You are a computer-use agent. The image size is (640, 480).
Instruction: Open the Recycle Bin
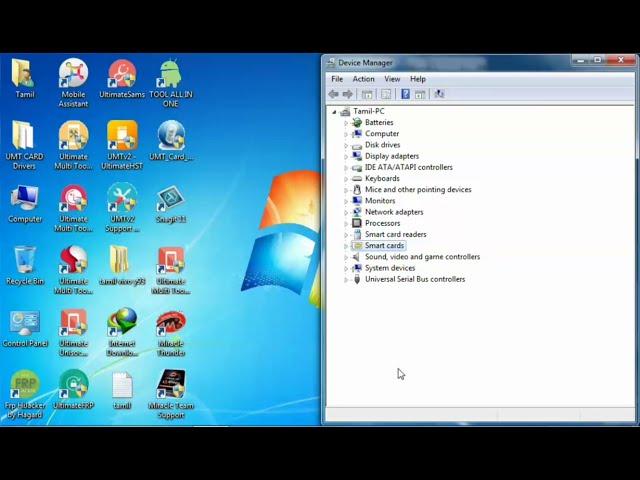(24, 266)
